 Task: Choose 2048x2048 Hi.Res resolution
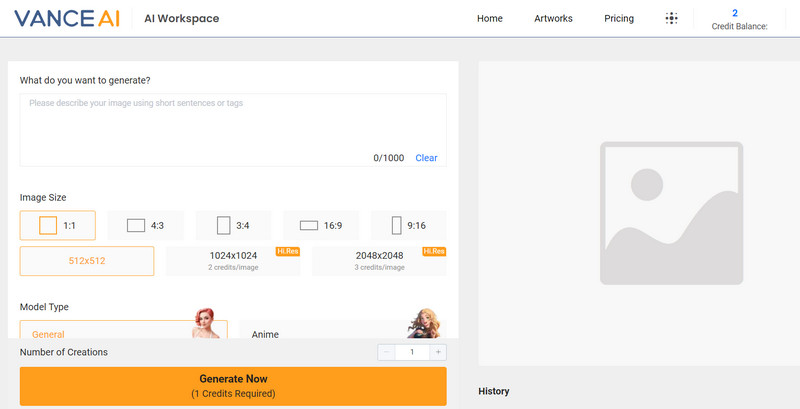tap(379, 261)
